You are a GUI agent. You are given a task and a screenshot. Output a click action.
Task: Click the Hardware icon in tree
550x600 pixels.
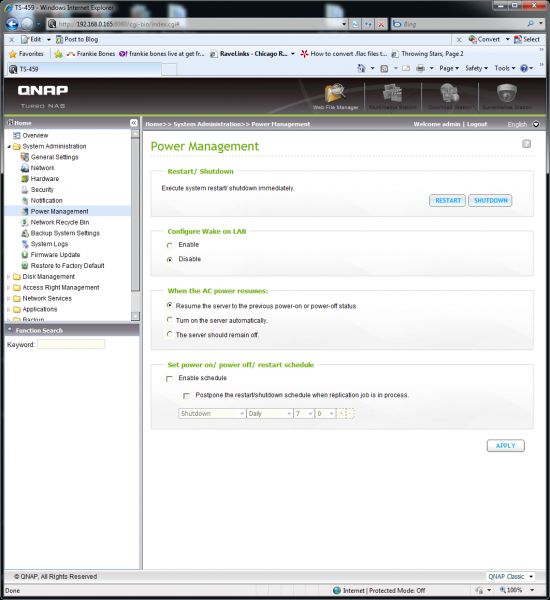25,179
